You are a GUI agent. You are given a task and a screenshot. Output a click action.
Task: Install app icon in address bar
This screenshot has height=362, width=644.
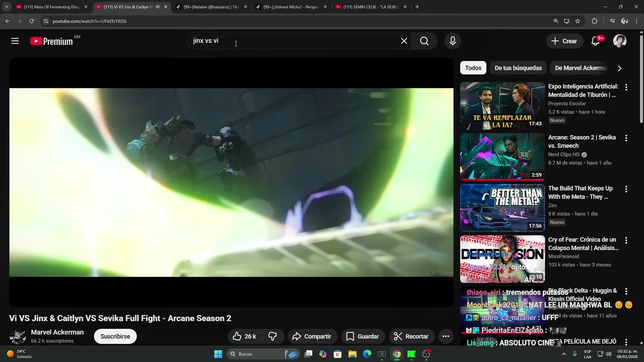[567, 21]
